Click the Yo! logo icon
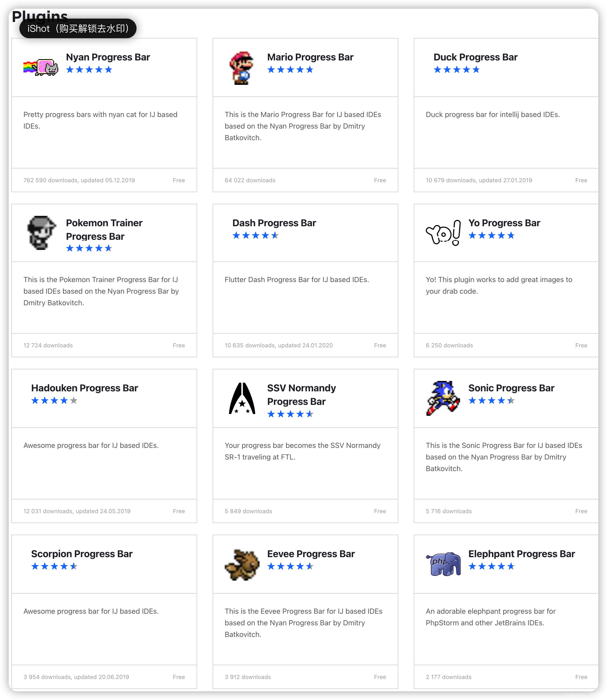The height and width of the screenshot is (700, 607). click(443, 233)
